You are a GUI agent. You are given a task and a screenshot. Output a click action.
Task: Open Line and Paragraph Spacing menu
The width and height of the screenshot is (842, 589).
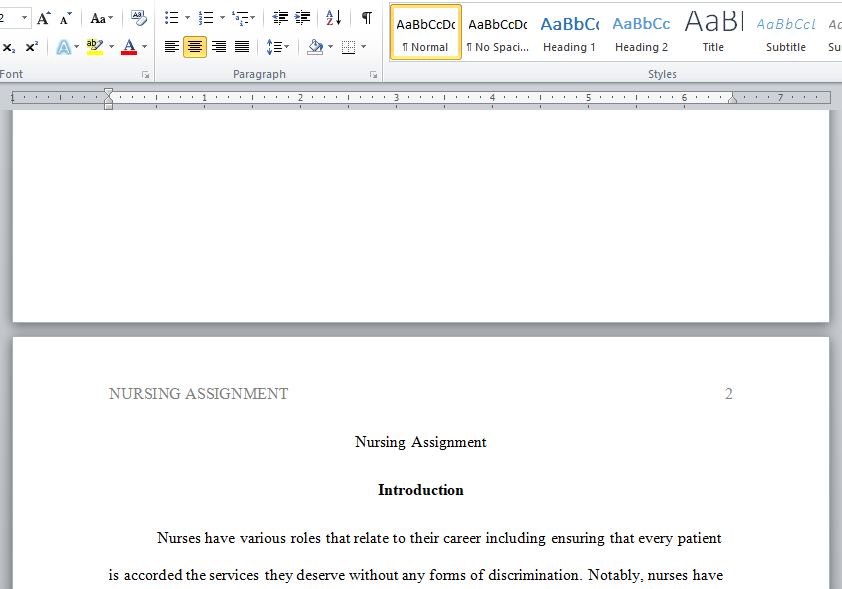(277, 47)
